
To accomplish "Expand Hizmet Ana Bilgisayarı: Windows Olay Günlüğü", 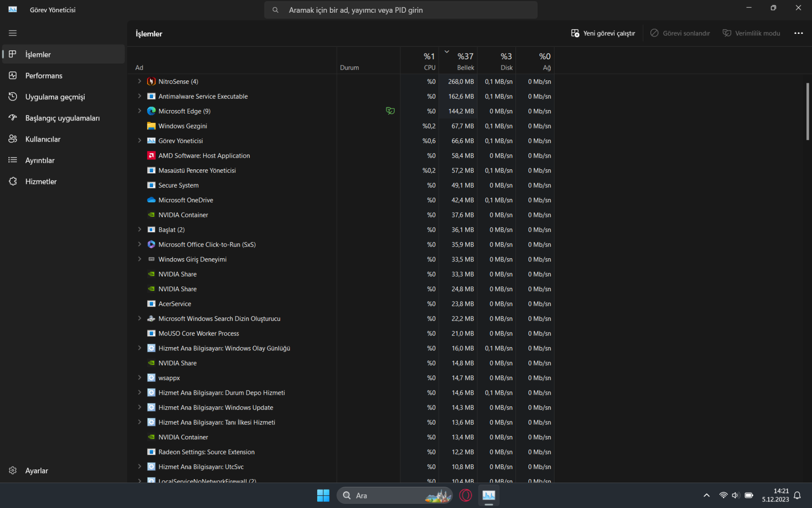I will click(140, 348).
